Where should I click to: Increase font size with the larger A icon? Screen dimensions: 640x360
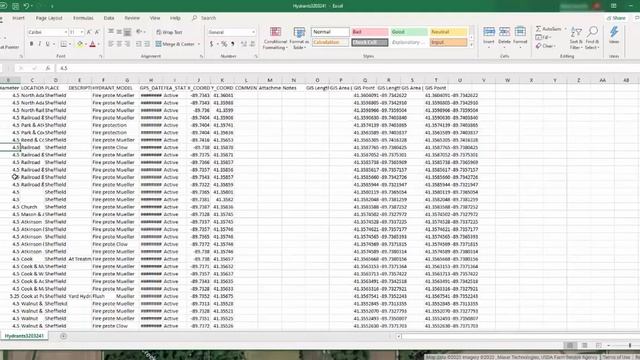89,32
